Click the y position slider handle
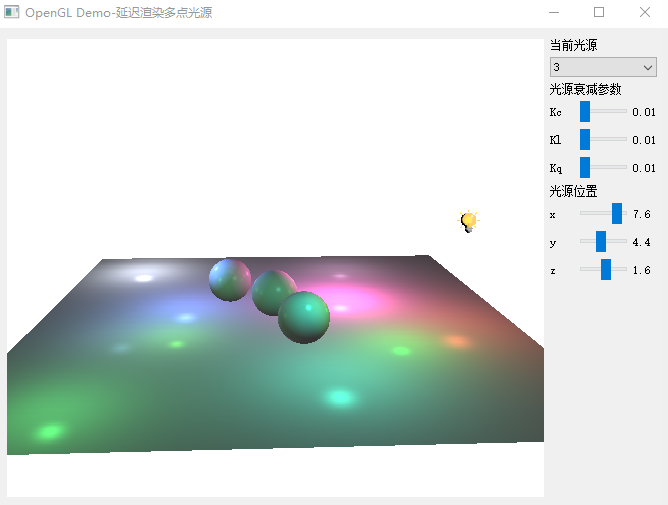The image size is (668, 505). [x=601, y=242]
